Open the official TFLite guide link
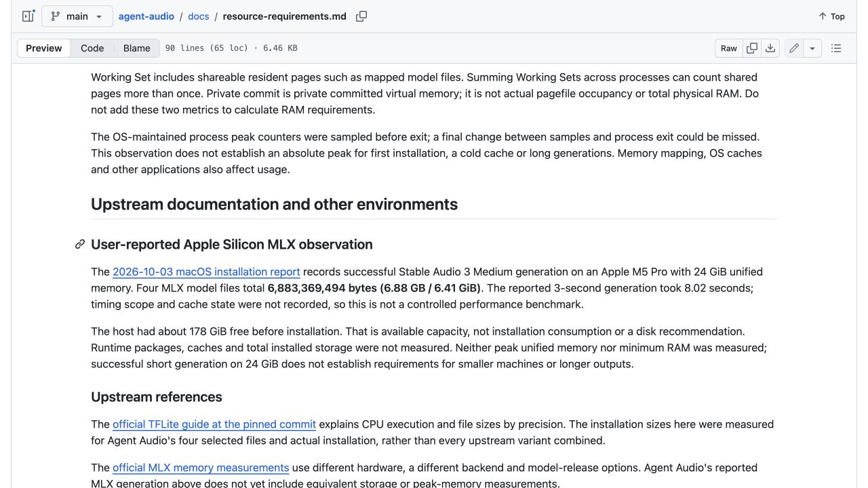The width and height of the screenshot is (868, 488). point(214,424)
